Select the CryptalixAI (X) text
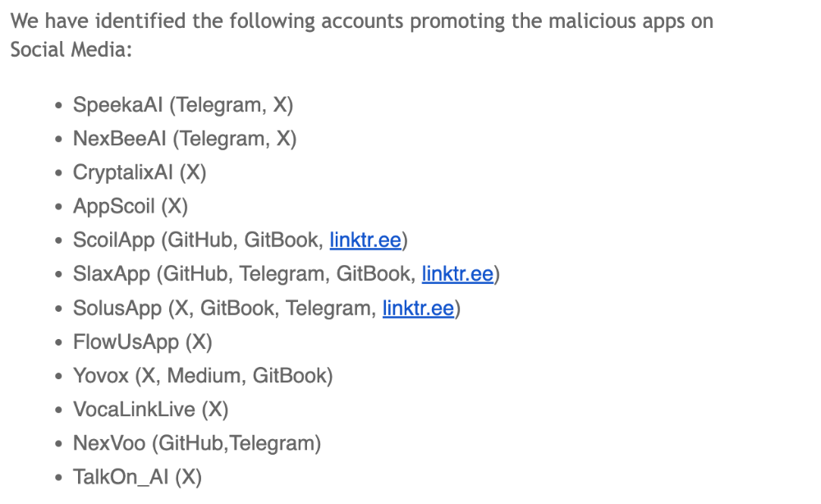The height and width of the screenshot is (504, 821). pyautogui.click(x=139, y=172)
